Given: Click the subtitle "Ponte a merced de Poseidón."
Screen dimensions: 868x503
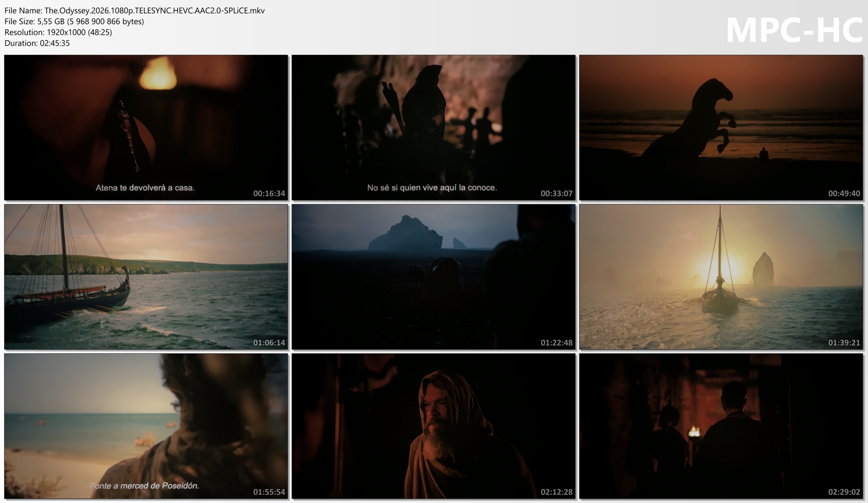Looking at the screenshot, I should [144, 486].
